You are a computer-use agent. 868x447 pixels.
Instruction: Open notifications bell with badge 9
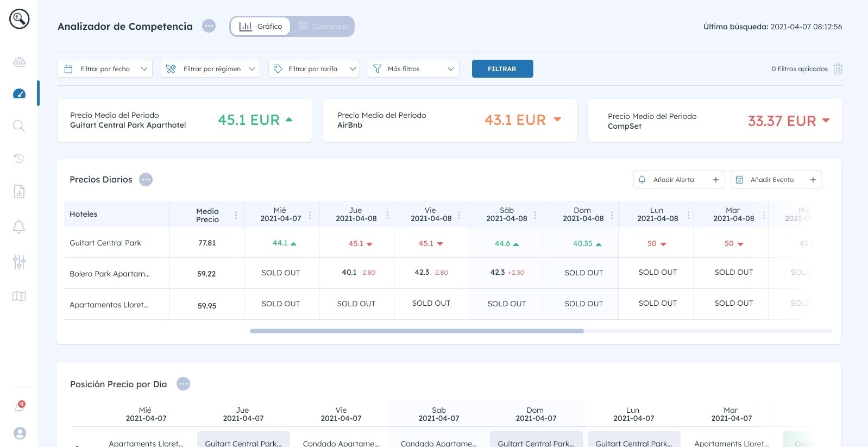[20, 407]
